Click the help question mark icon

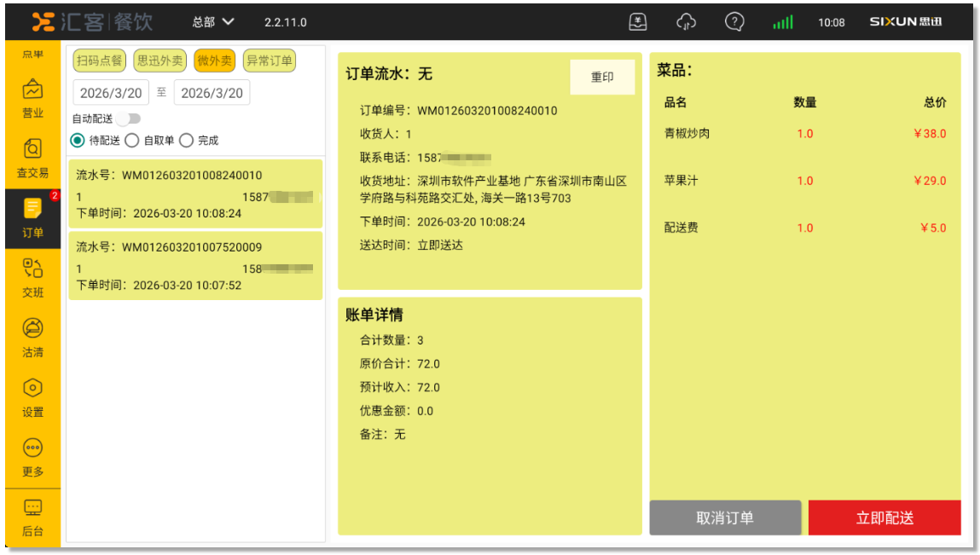[x=734, y=22]
